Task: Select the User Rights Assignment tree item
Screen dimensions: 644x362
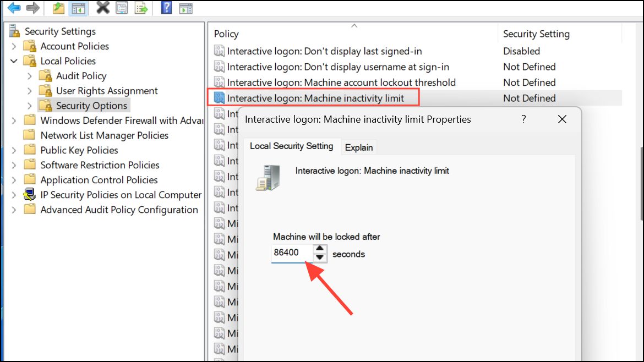Action: click(107, 91)
